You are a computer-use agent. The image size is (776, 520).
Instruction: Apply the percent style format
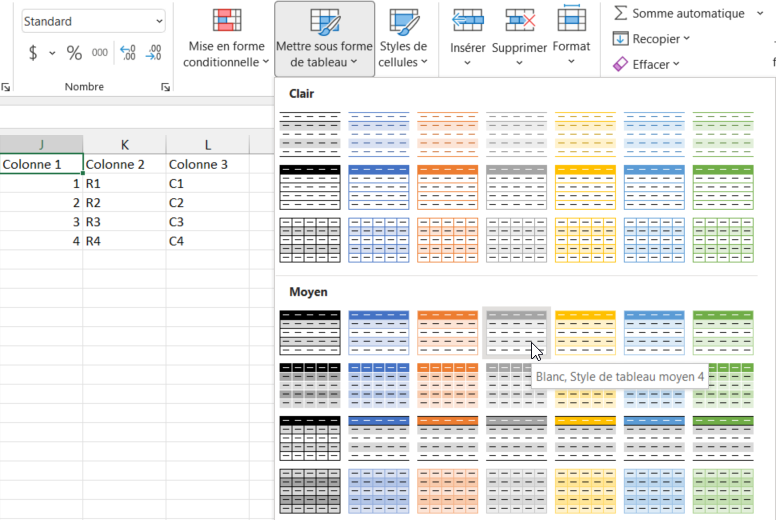(74, 53)
